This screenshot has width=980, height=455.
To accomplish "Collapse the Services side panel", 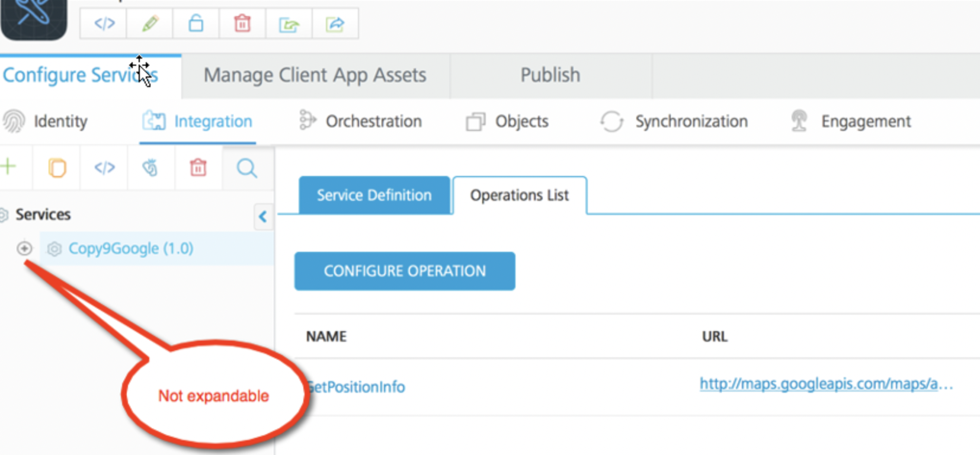I will tap(262, 216).
